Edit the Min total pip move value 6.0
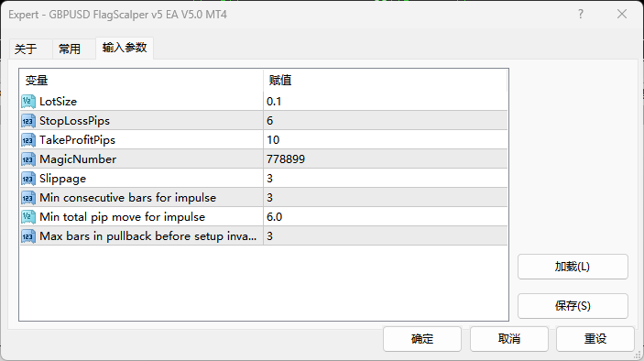This screenshot has width=644, height=361. 386,217
